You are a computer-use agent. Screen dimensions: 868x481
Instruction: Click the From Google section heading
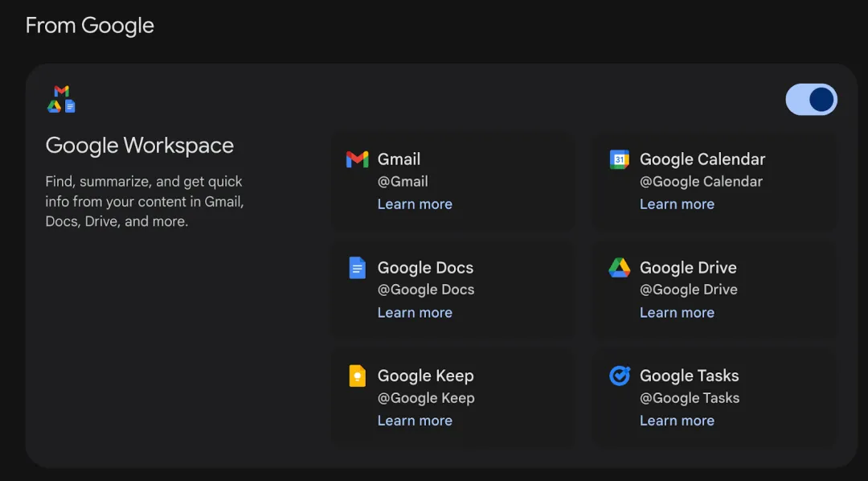(90, 26)
